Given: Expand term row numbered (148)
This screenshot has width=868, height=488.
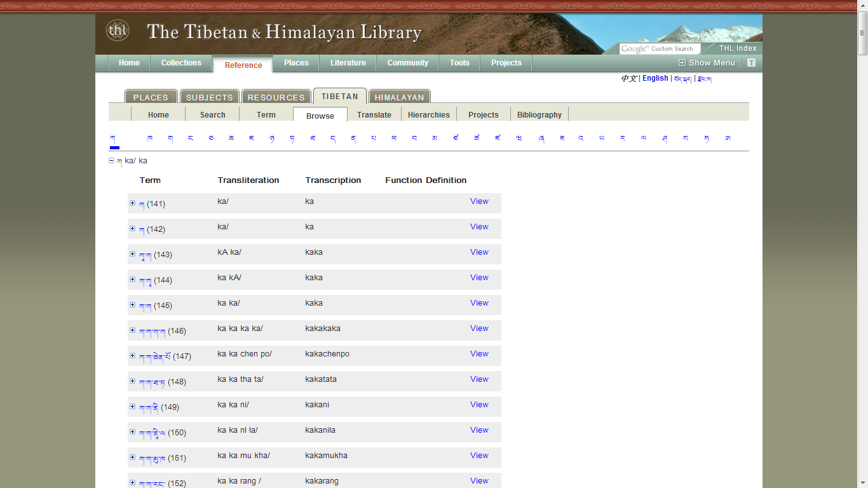Looking at the screenshot, I should (132, 381).
